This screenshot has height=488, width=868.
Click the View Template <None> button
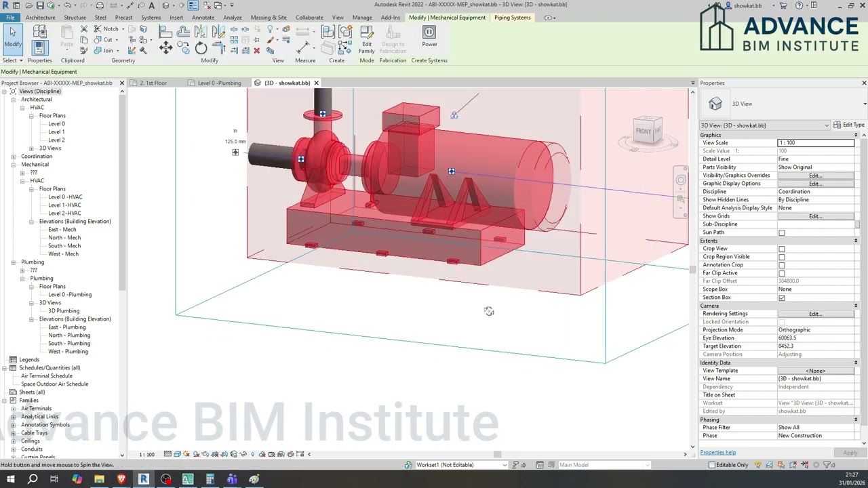[816, 371]
